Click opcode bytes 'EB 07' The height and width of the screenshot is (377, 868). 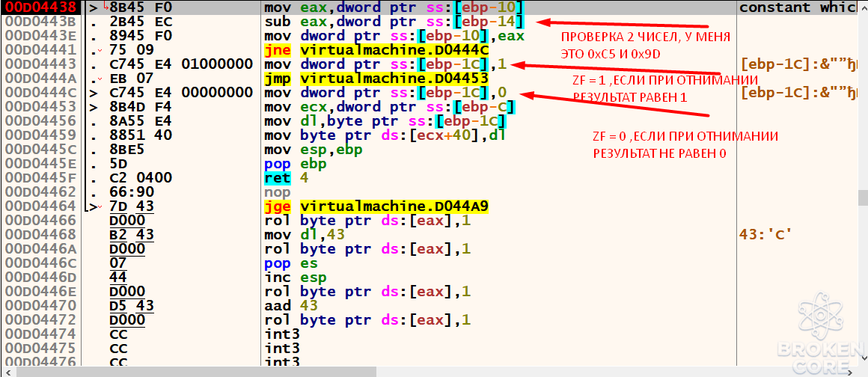point(132,79)
